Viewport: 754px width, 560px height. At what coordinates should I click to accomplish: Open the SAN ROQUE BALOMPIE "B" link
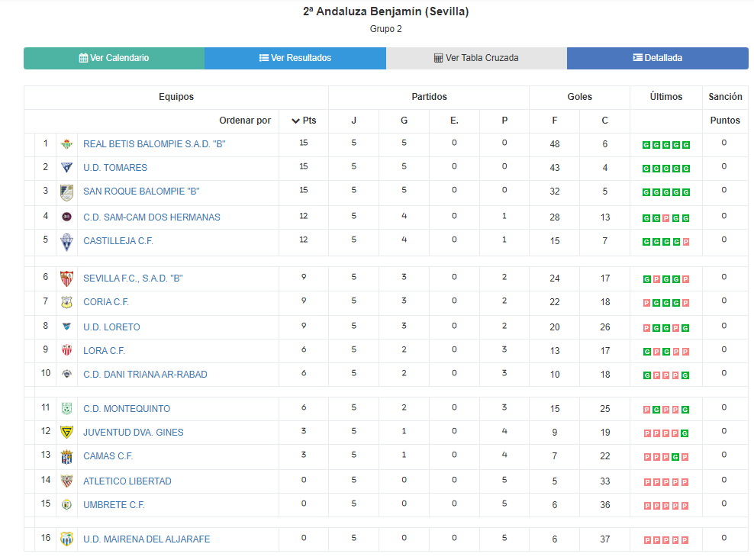[141, 191]
